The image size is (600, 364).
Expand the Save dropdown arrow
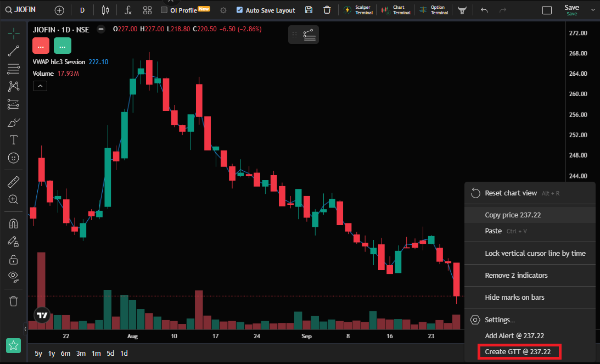(x=593, y=10)
